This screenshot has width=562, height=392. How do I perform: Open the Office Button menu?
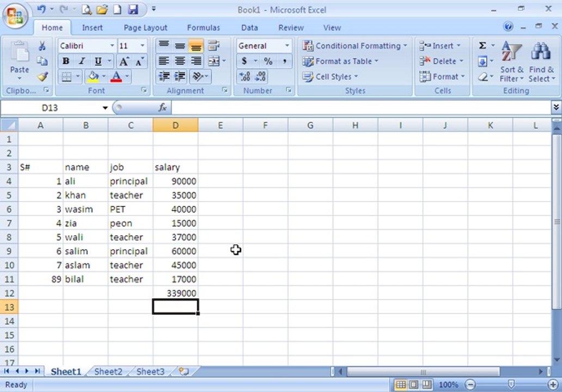pos(15,16)
